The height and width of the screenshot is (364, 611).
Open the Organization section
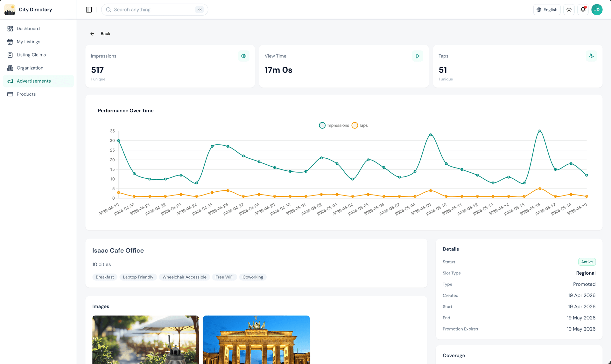pyautogui.click(x=30, y=68)
